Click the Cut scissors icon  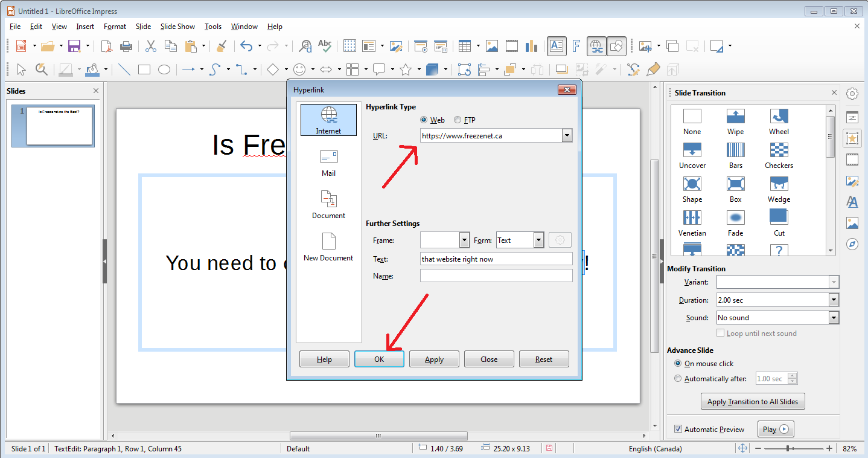click(151, 46)
